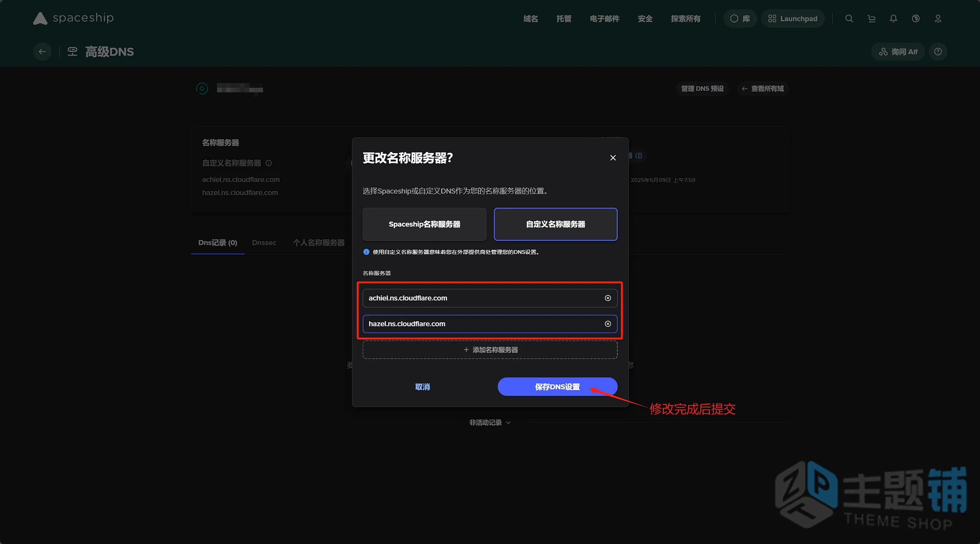Click the help question mark icon

point(938,52)
